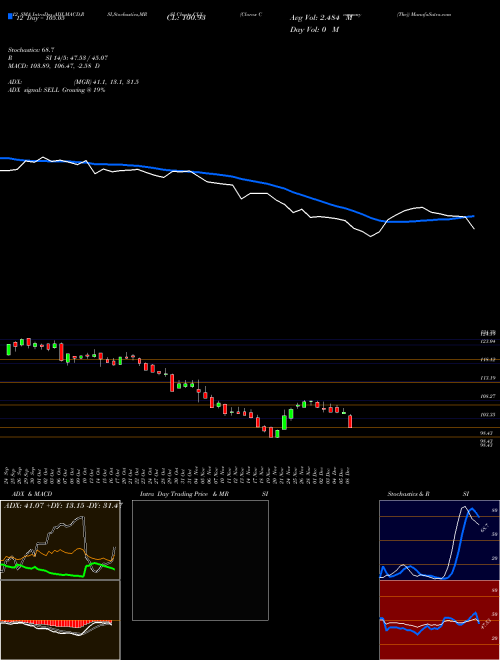Click the red MACD histogram panel
Viewport: 500px width, 660px height.
click(60, 620)
